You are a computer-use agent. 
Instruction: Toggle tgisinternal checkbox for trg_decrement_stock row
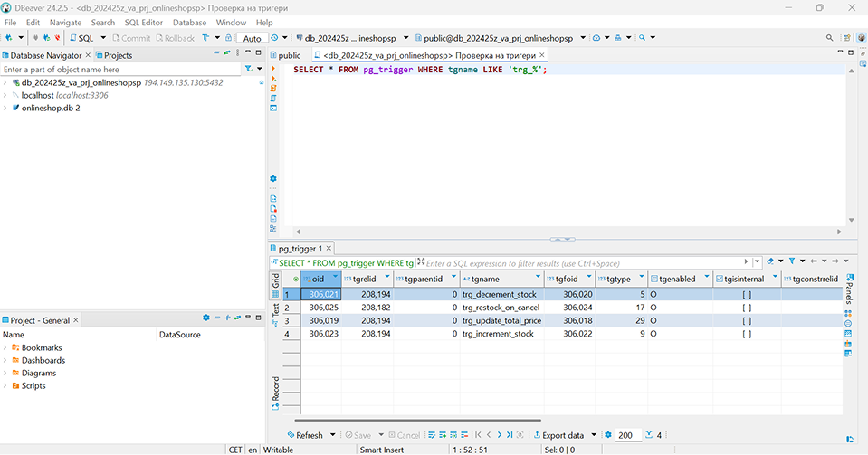[x=746, y=294]
